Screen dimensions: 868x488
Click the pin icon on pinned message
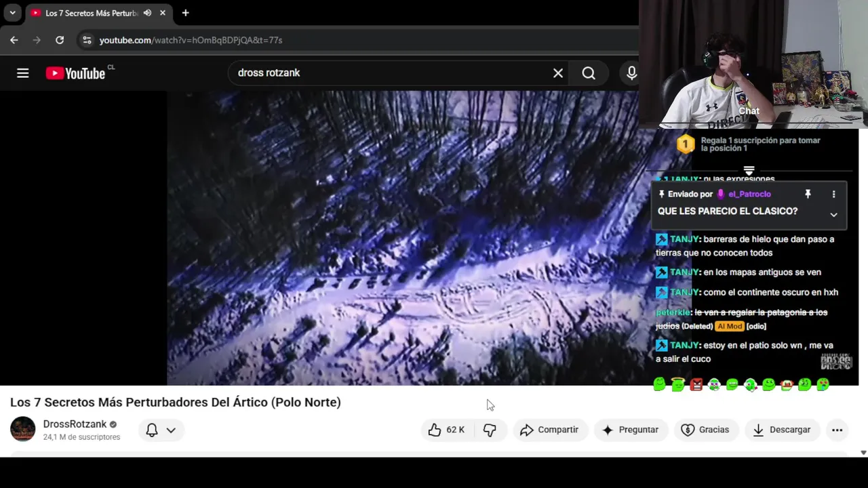[808, 194]
